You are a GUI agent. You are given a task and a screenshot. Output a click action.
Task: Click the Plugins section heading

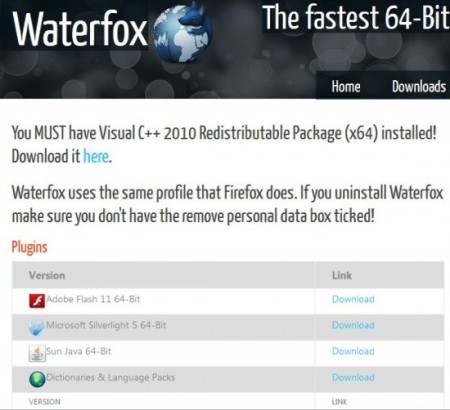click(x=29, y=247)
